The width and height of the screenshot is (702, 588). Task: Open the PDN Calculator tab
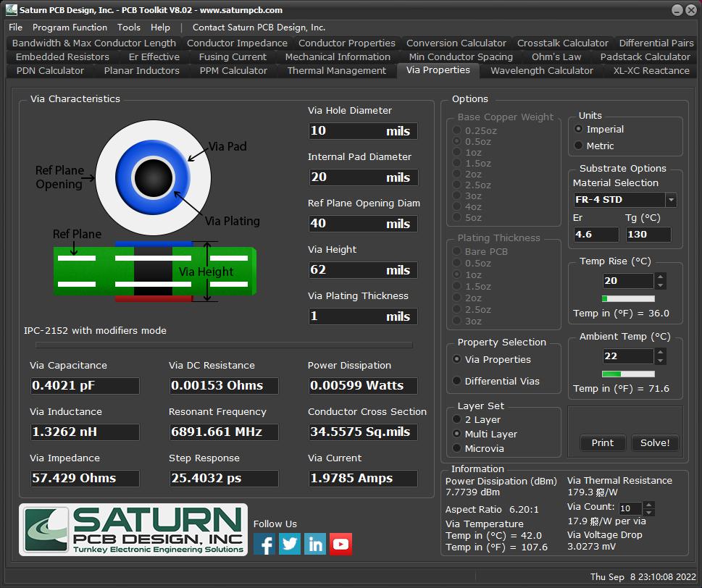click(50, 71)
